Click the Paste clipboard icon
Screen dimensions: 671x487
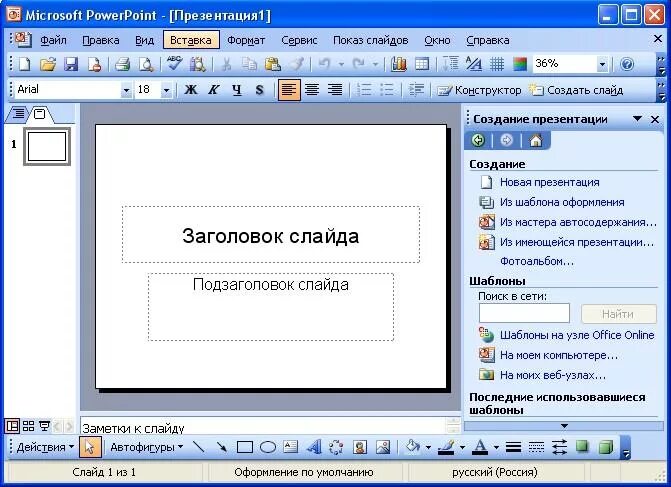pyautogui.click(x=273, y=64)
